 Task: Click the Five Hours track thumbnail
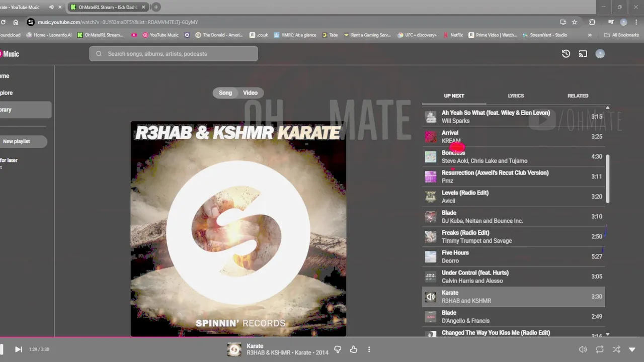431,256
